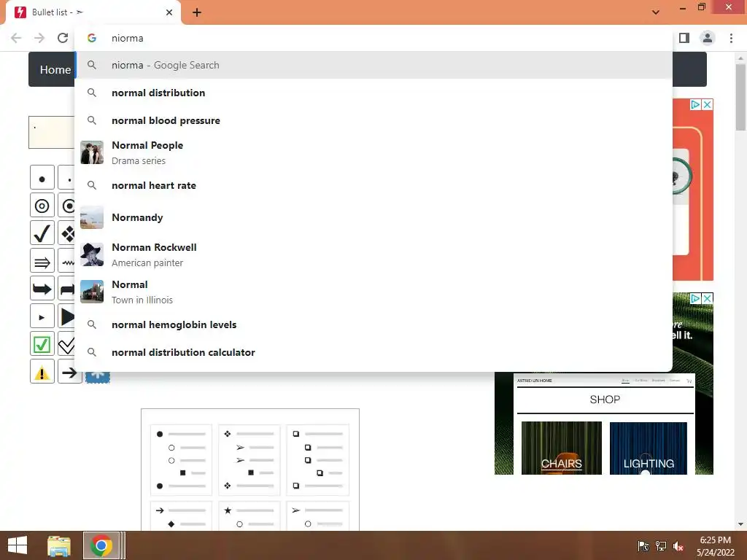Open a new browser tab
This screenshot has height=560, width=747.
tap(197, 12)
